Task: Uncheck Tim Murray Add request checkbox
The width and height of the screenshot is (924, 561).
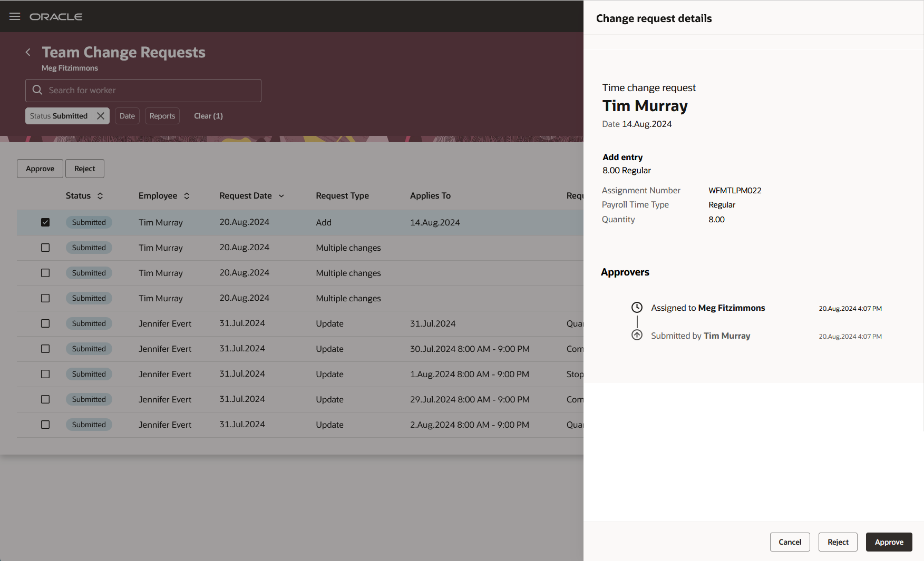Action: tap(45, 222)
